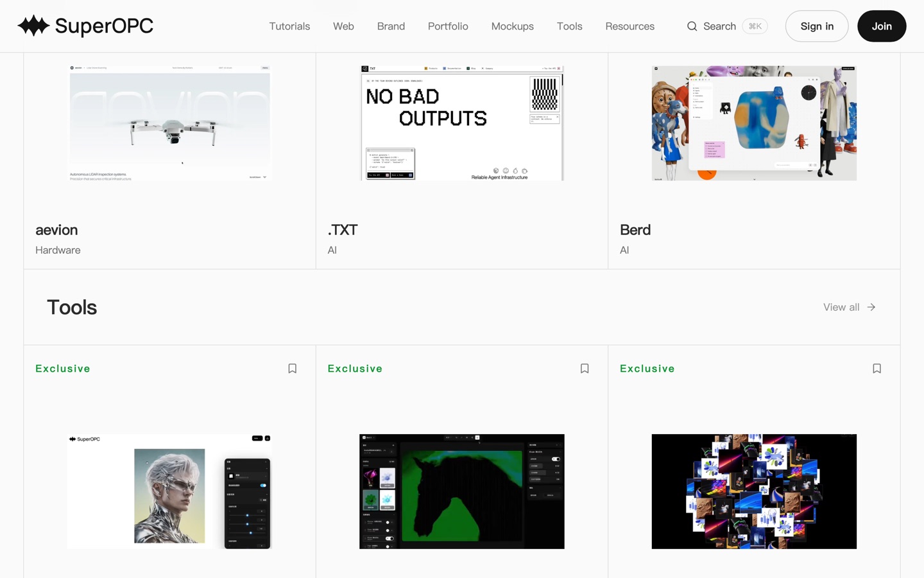Select Tools in the top navigation
The width and height of the screenshot is (924, 578).
pos(570,26)
